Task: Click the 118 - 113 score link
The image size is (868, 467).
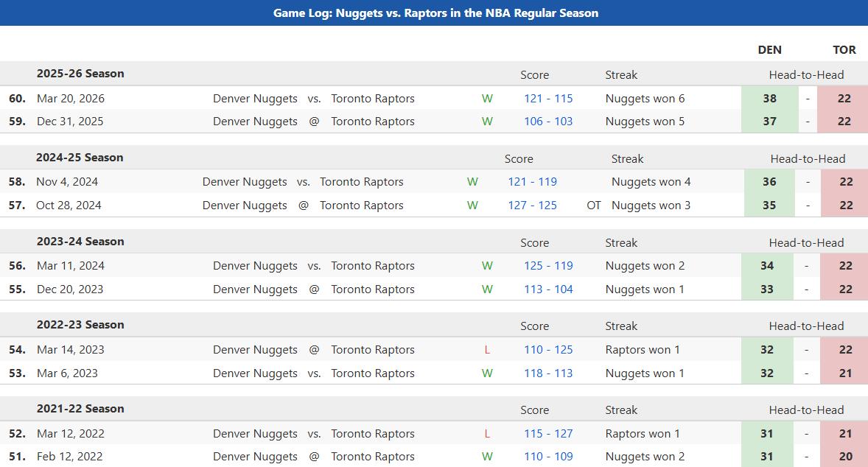Action: (548, 373)
